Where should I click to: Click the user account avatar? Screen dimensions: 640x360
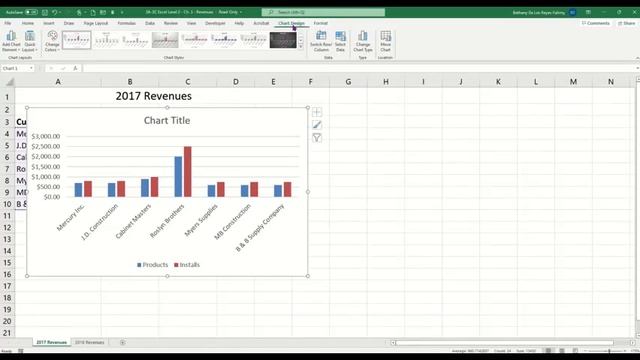pyautogui.click(x=573, y=12)
